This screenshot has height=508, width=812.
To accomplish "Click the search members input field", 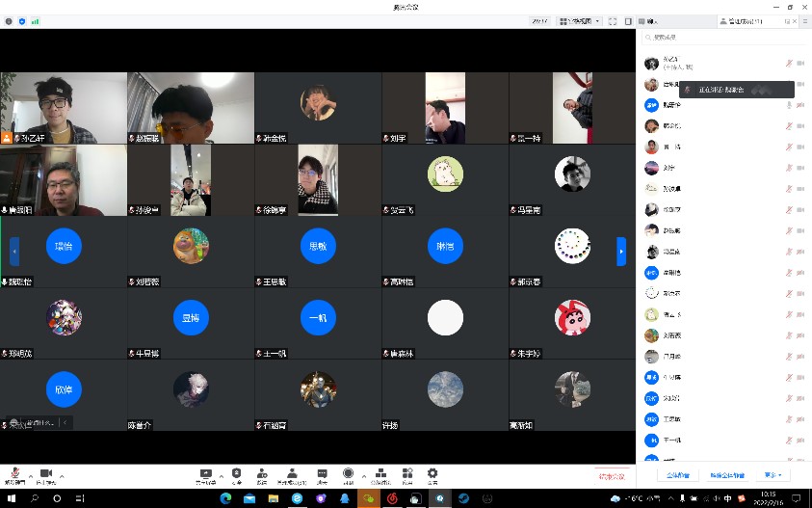I will tap(722, 38).
